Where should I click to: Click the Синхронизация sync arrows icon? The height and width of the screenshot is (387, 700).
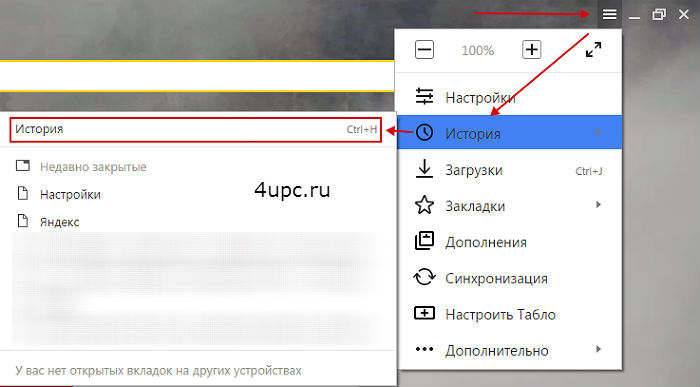[424, 277]
